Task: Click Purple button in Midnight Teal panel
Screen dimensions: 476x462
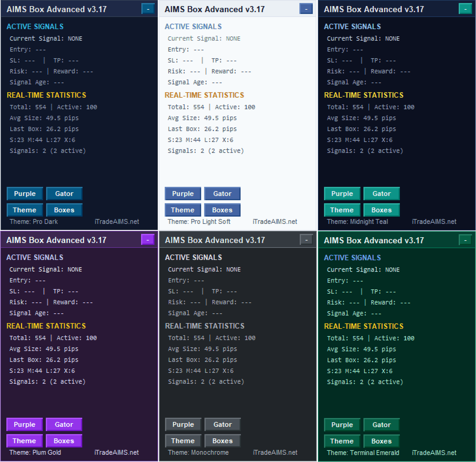Action: pyautogui.click(x=342, y=194)
